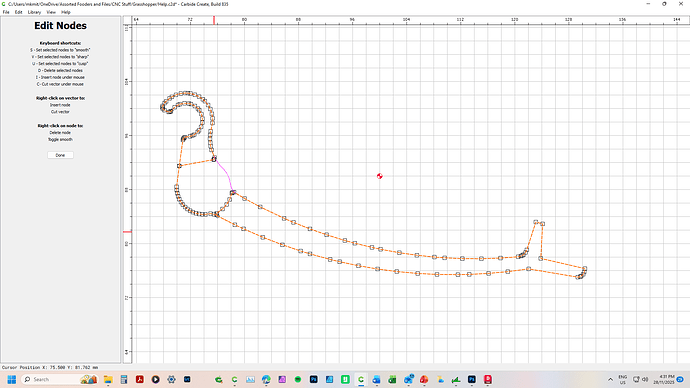Open Calculator from the taskbar
This screenshot has width=690, height=388.
tap(124, 379)
